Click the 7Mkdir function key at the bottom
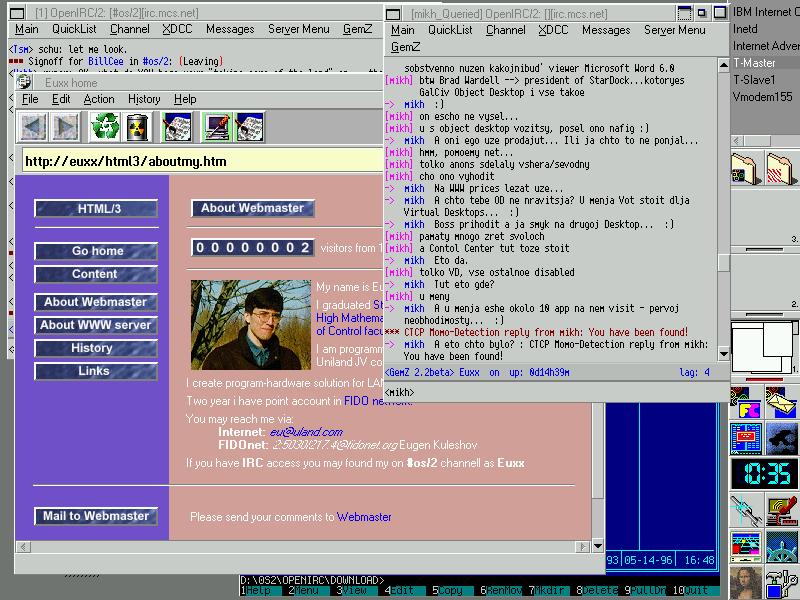Image resolution: width=800 pixels, height=600 pixels. [546, 590]
